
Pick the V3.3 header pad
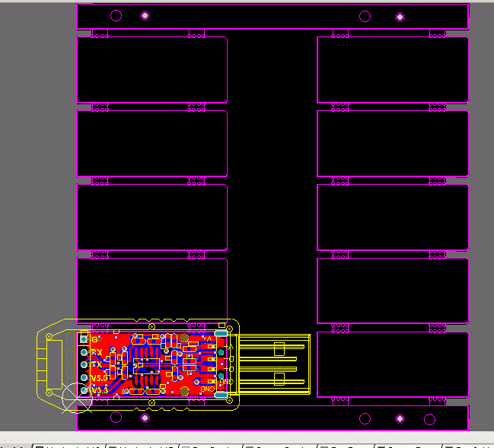pyautogui.click(x=84, y=390)
